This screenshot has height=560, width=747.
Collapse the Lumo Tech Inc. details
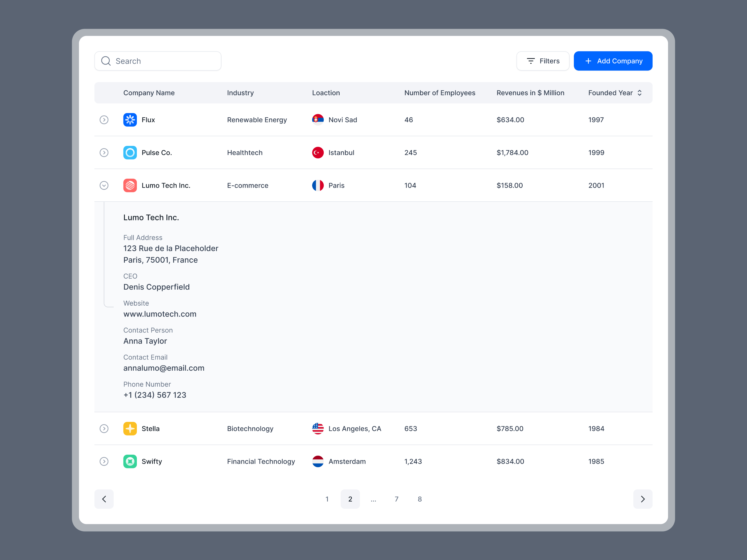coord(104,185)
